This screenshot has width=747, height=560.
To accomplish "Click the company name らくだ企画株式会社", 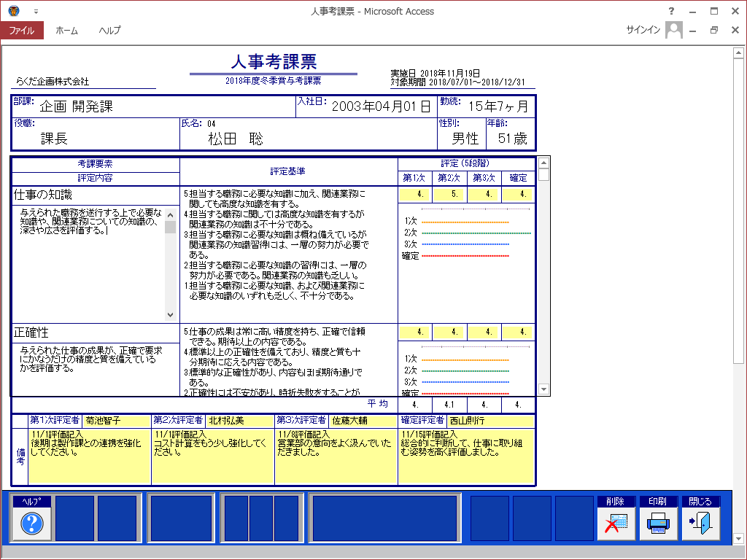I will coord(53,82).
